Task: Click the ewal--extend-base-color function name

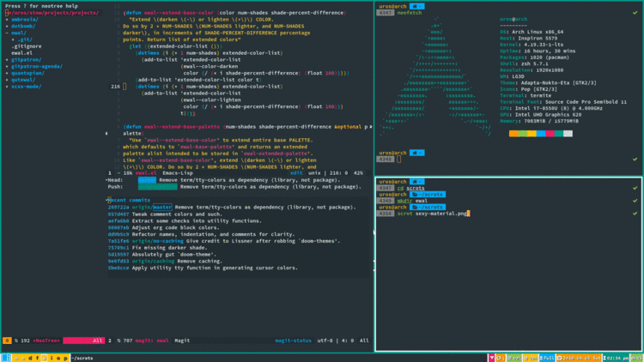Action: 179,13
